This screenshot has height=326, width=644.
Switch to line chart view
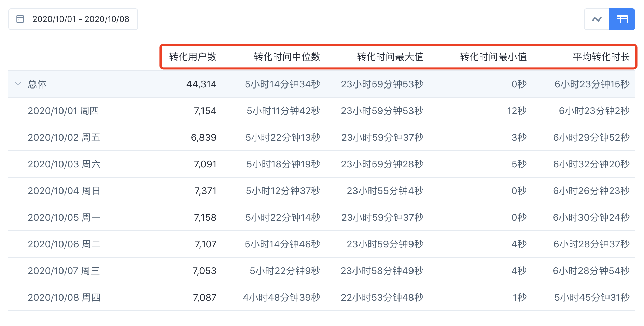597,19
